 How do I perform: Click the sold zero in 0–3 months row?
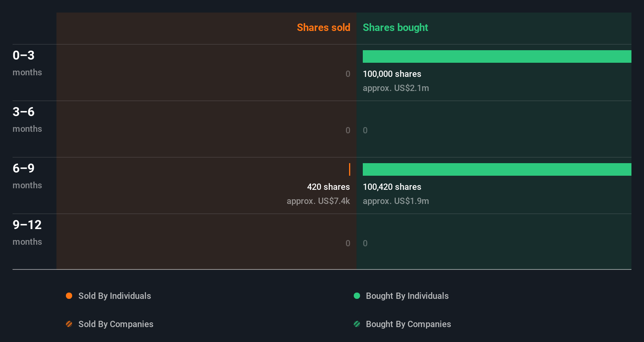click(348, 74)
